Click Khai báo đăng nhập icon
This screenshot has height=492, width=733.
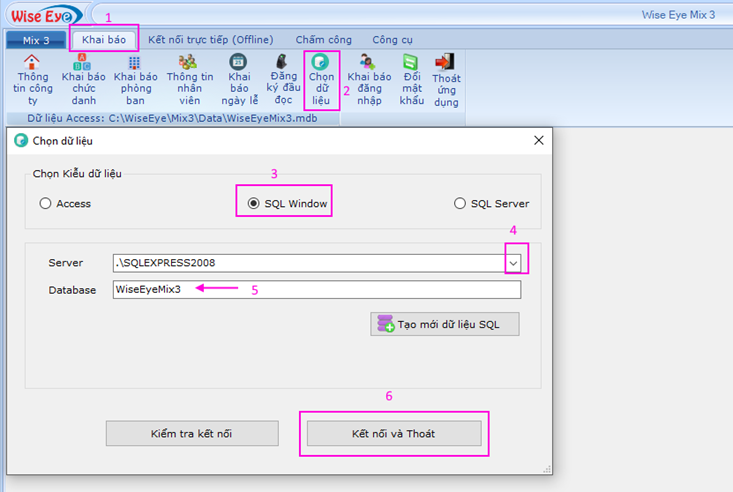(369, 62)
